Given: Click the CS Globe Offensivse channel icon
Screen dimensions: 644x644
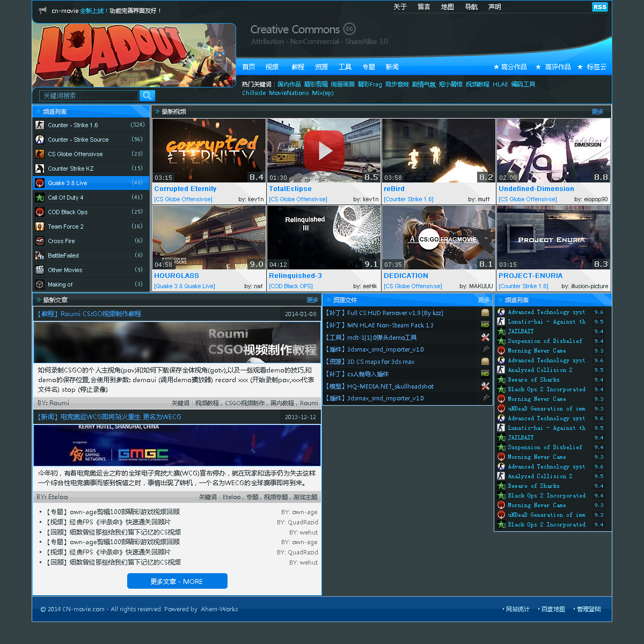Looking at the screenshot, I should coord(40,154).
